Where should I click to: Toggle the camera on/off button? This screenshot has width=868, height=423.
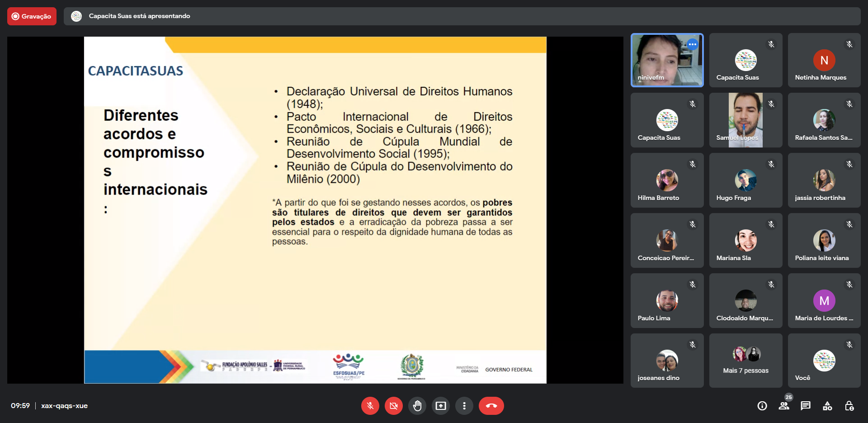[x=394, y=406]
